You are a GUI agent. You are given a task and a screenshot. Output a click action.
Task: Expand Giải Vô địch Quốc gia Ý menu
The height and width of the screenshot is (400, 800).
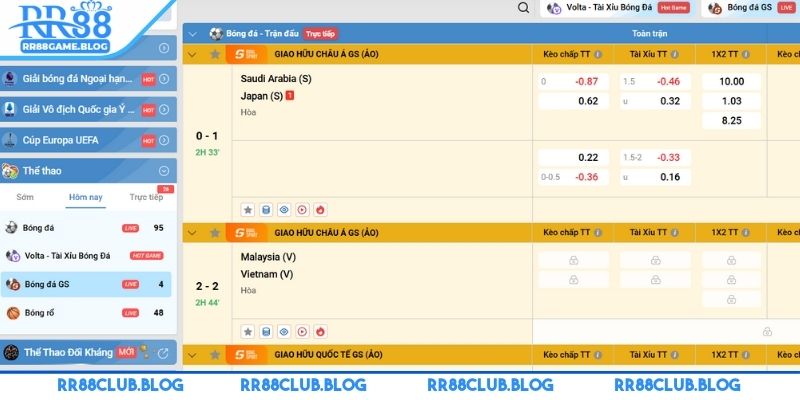[164, 110]
